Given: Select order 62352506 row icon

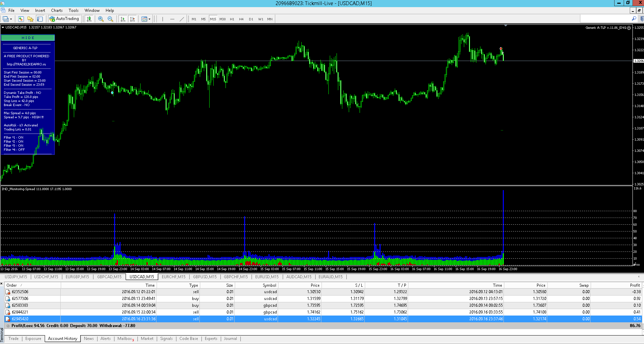Looking at the screenshot, I should [x=8, y=292].
